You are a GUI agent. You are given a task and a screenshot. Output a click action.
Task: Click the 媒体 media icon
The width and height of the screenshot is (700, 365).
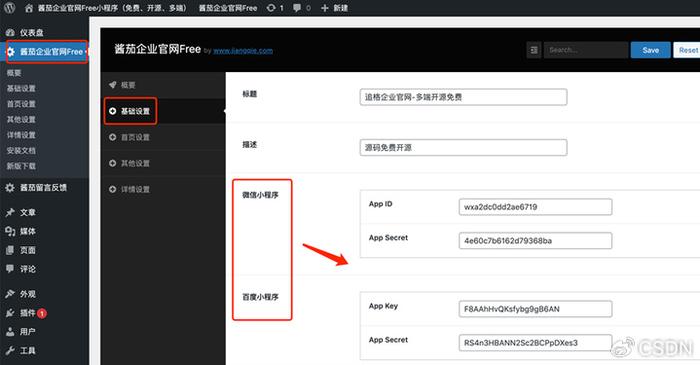click(x=10, y=231)
